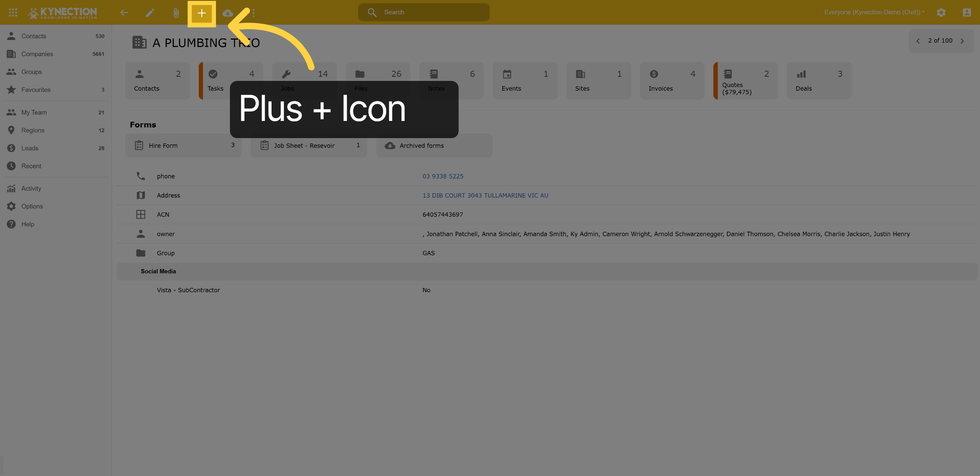This screenshot has height=476, width=980.
Task: Open the user account profile icon
Action: (967, 12)
